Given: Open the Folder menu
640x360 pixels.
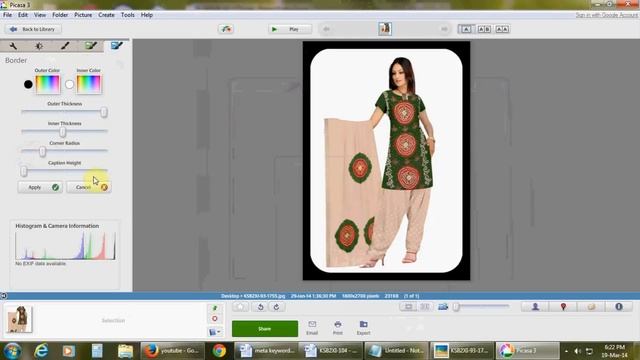Looking at the screenshot, I should 60,15.
